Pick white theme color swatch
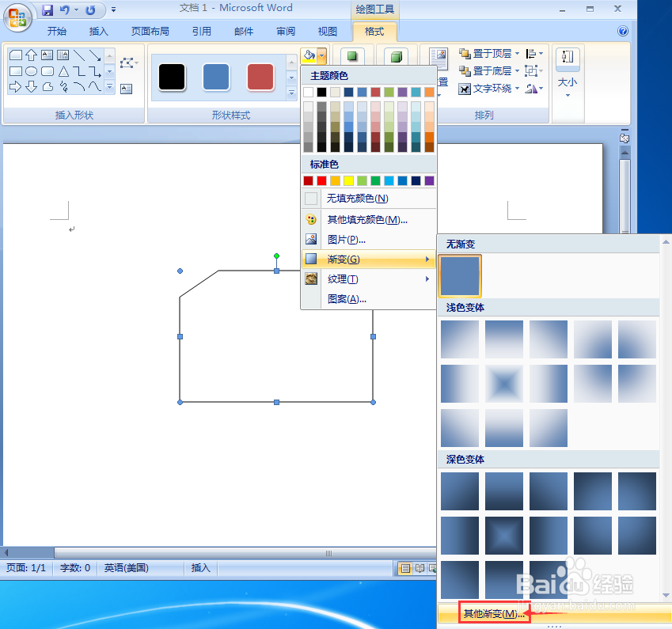This screenshot has width=672, height=629. [x=308, y=92]
